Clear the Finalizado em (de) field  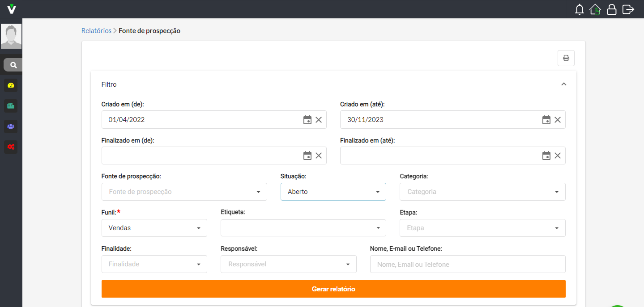(x=319, y=156)
